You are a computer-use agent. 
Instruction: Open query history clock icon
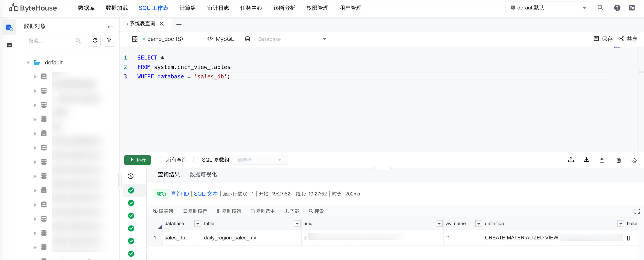click(x=131, y=176)
